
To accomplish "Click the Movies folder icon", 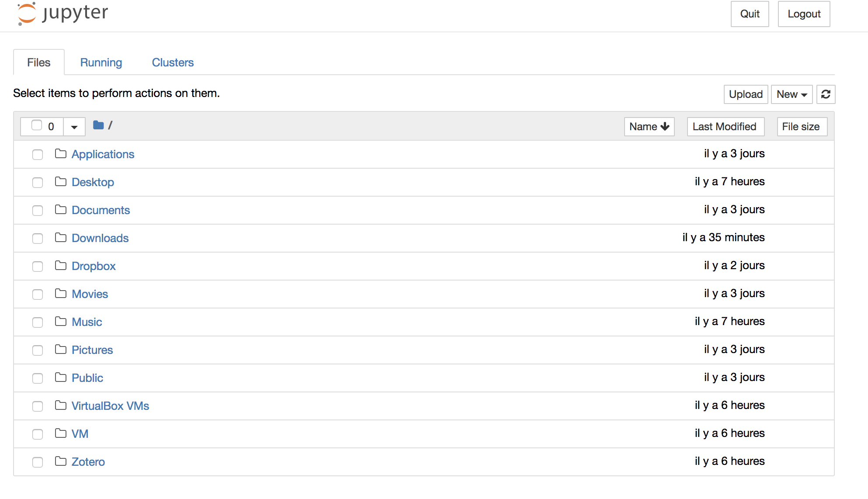I will (61, 294).
